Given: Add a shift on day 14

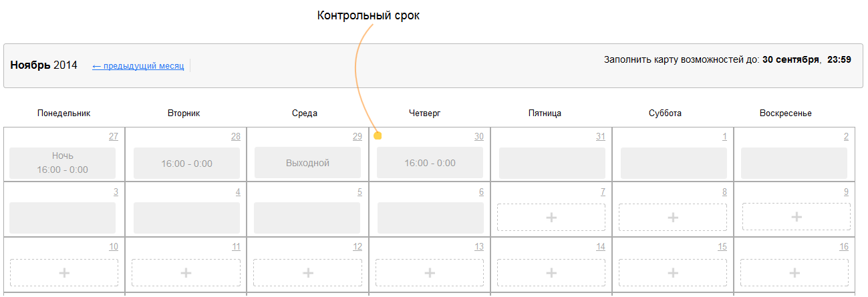Looking at the screenshot, I should [551, 272].
